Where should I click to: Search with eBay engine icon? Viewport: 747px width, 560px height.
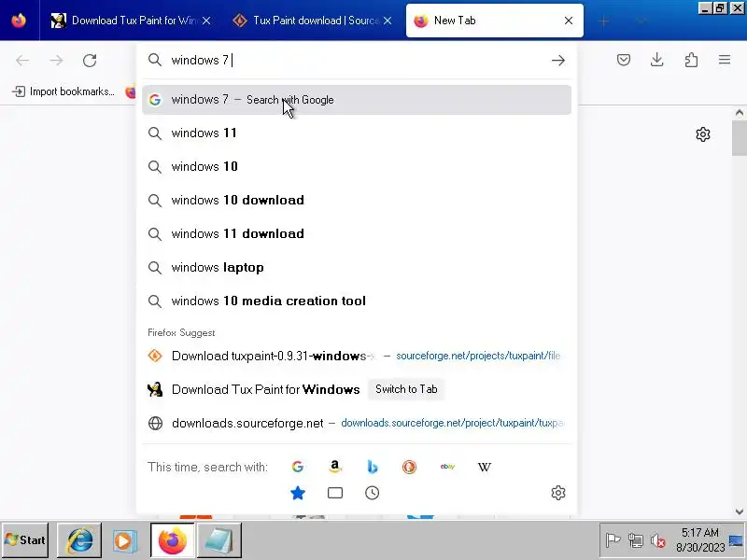tap(447, 467)
